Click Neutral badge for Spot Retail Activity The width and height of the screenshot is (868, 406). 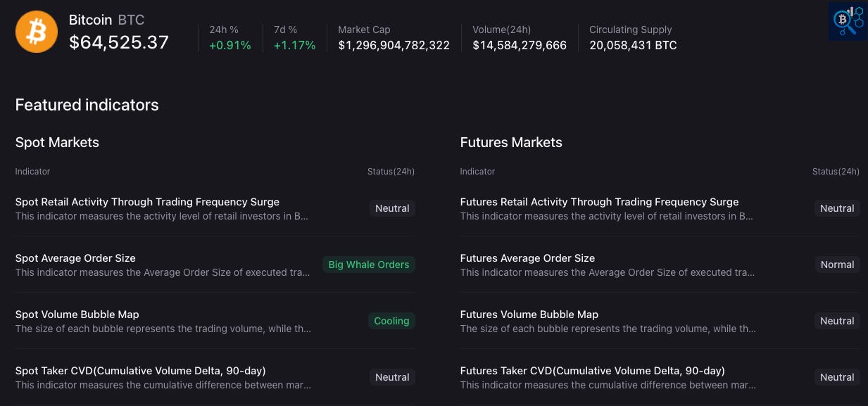(392, 208)
